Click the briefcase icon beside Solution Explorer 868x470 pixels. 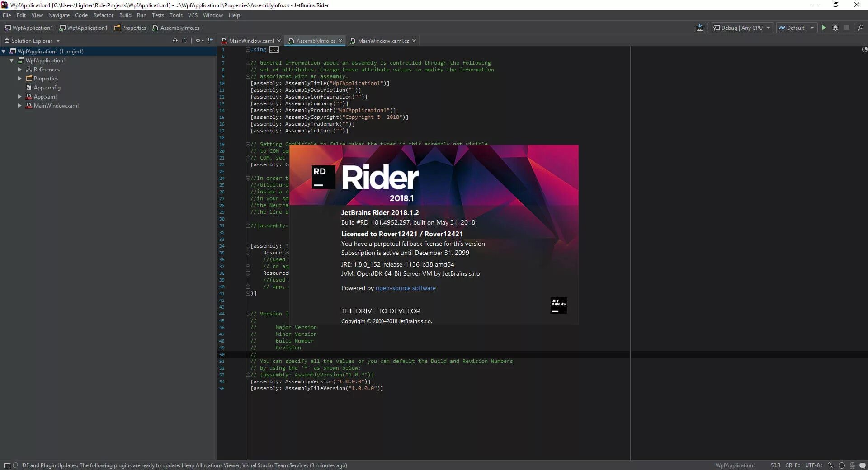[x=7, y=41]
